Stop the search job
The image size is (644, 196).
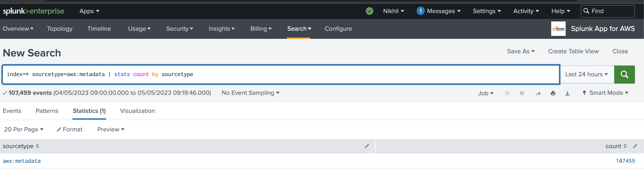tap(522, 93)
